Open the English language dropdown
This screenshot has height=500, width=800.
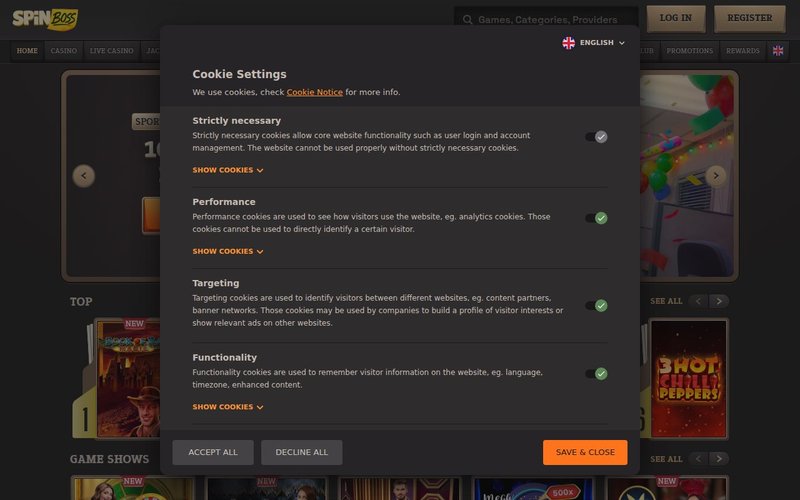(x=593, y=43)
